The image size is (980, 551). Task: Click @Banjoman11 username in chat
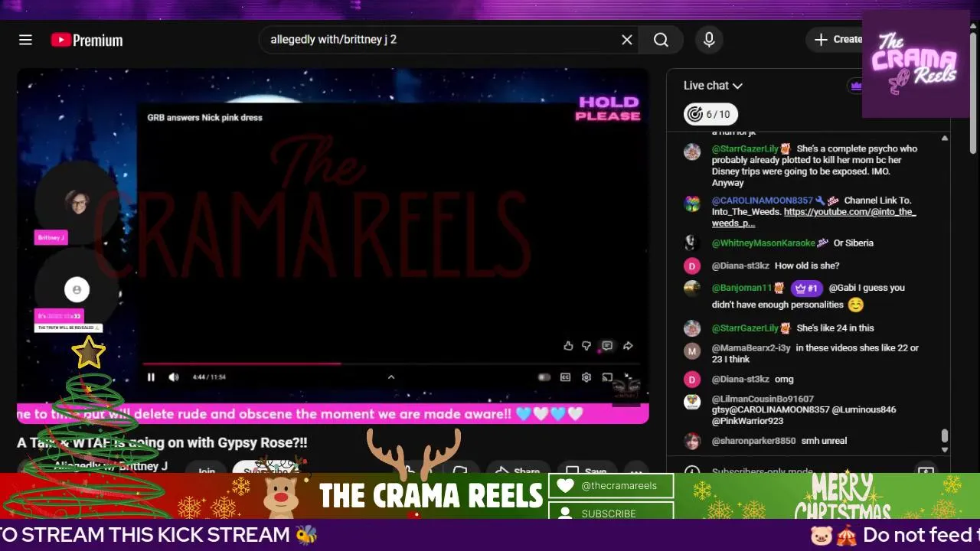[742, 288]
